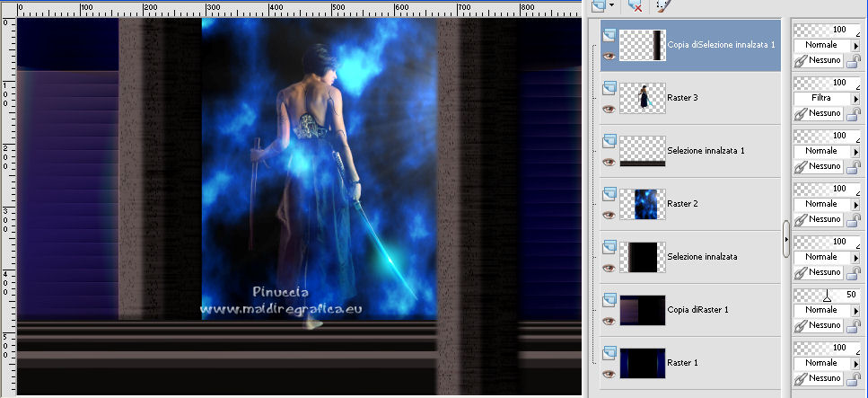Viewport: 868px width, 398px height.
Task: Click layer type icon of Copia diSelezione innalzata 1
Action: click(609, 35)
